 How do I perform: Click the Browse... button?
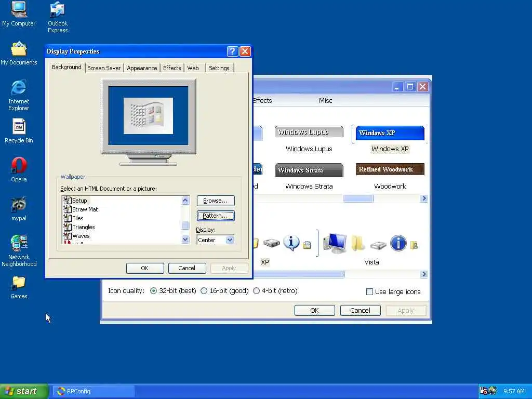click(216, 201)
